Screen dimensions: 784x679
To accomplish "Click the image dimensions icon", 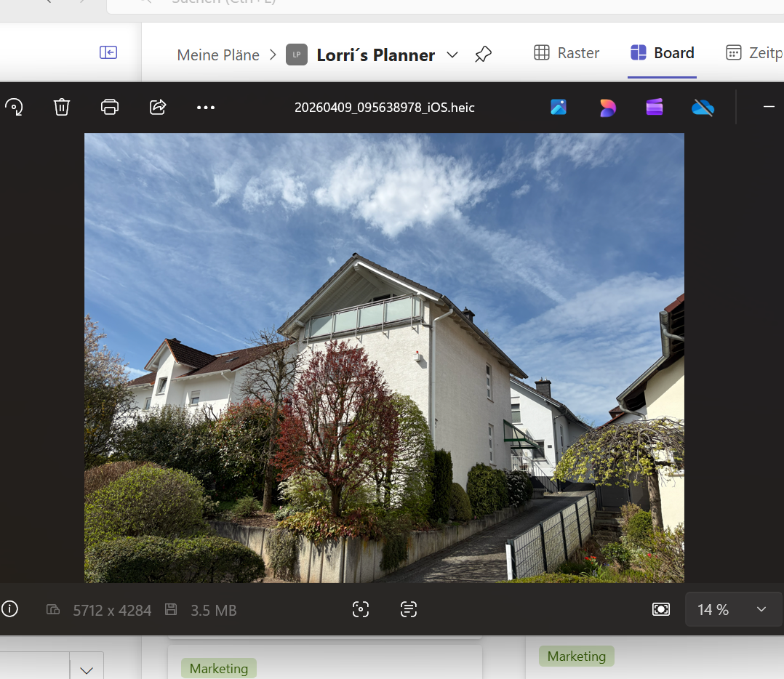I will pos(53,609).
